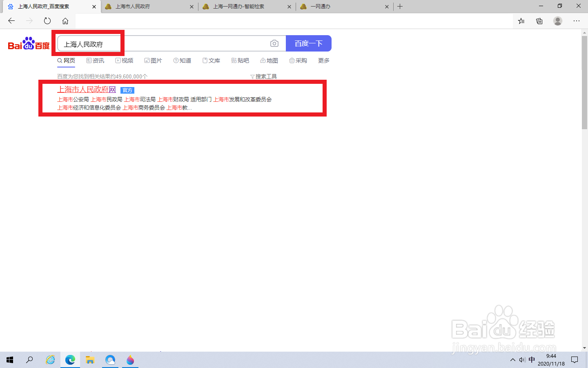Viewport: 588px width, 368px height.
Task: Switch to the 资讯 tab
Action: point(95,61)
